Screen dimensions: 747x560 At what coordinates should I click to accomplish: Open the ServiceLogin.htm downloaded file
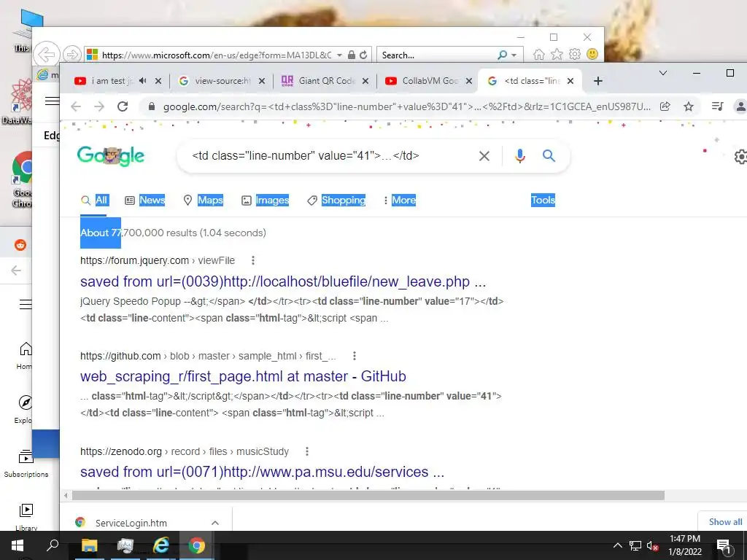[131, 523]
